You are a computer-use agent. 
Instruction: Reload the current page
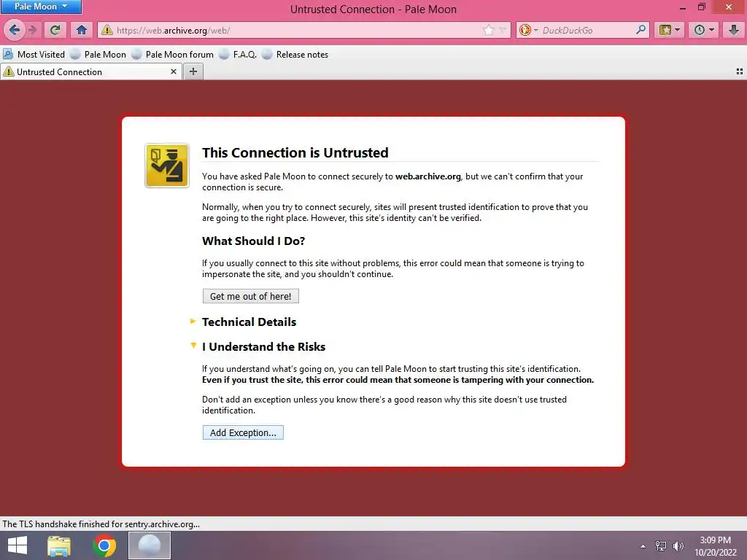click(55, 30)
